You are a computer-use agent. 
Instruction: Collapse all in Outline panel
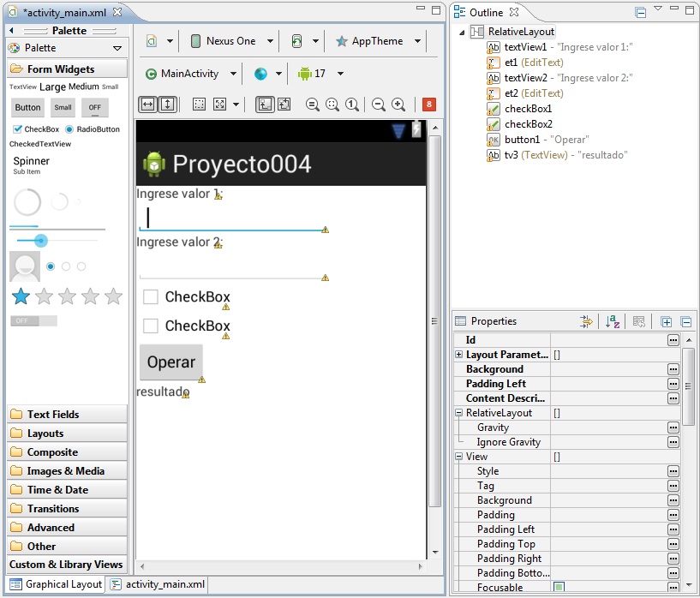coord(641,13)
